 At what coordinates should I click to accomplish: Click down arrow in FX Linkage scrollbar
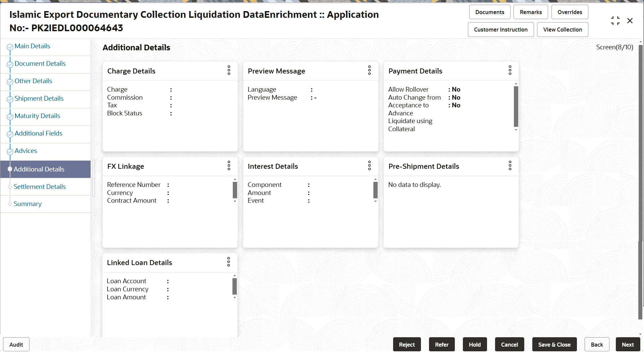point(235,201)
